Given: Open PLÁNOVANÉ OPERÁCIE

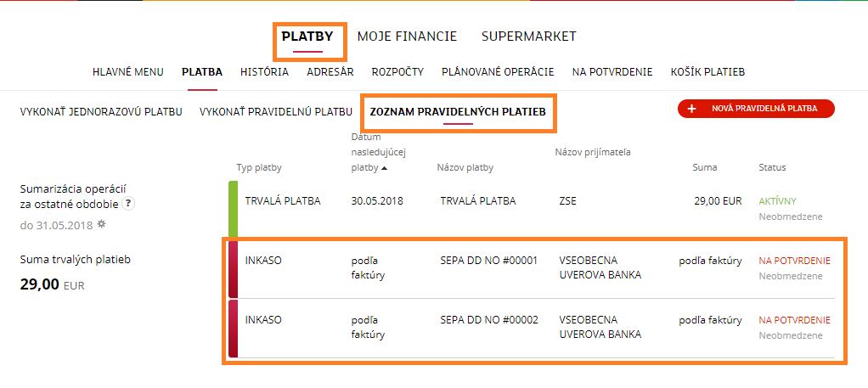Looking at the screenshot, I should (x=498, y=72).
